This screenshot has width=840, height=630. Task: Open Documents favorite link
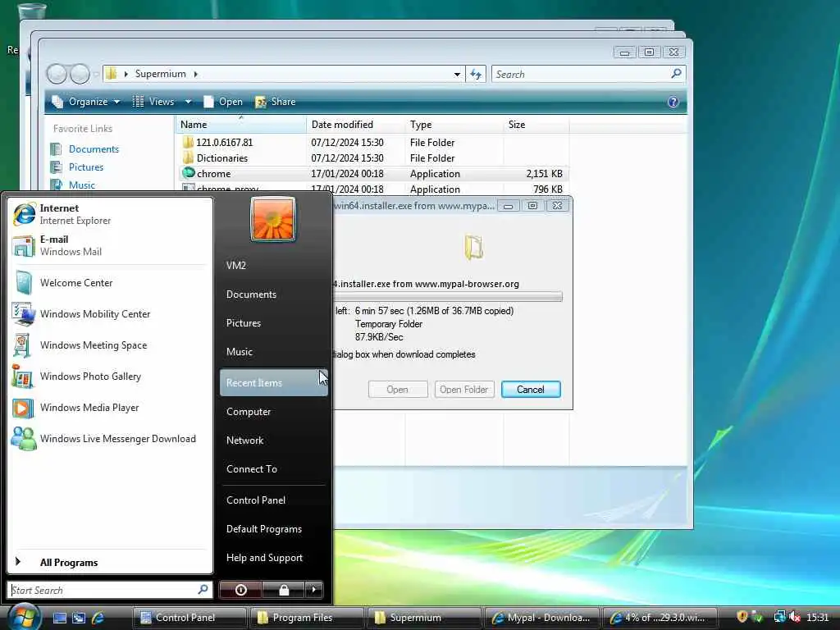pos(94,149)
